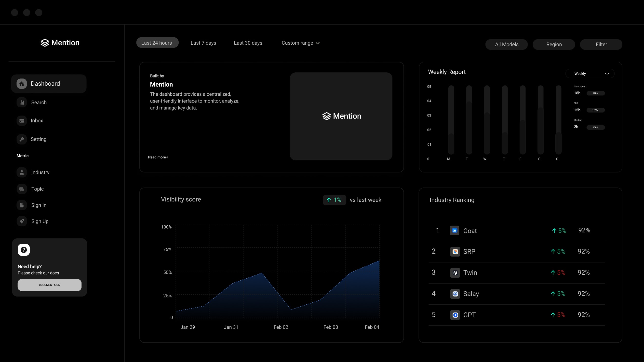Viewport: 644px width, 362px height.
Task: Open the Weekly period dropdown
Action: click(590, 74)
